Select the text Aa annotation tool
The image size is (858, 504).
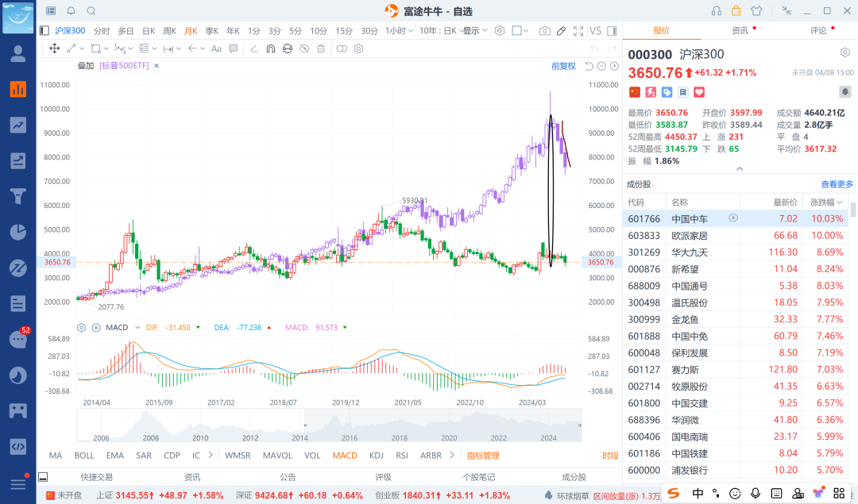[x=216, y=48]
